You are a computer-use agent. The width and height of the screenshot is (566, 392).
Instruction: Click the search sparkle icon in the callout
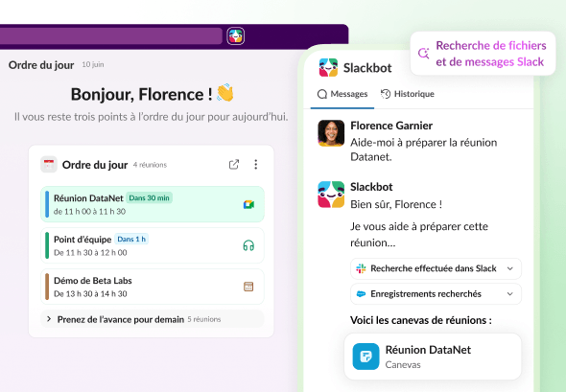[423, 54]
